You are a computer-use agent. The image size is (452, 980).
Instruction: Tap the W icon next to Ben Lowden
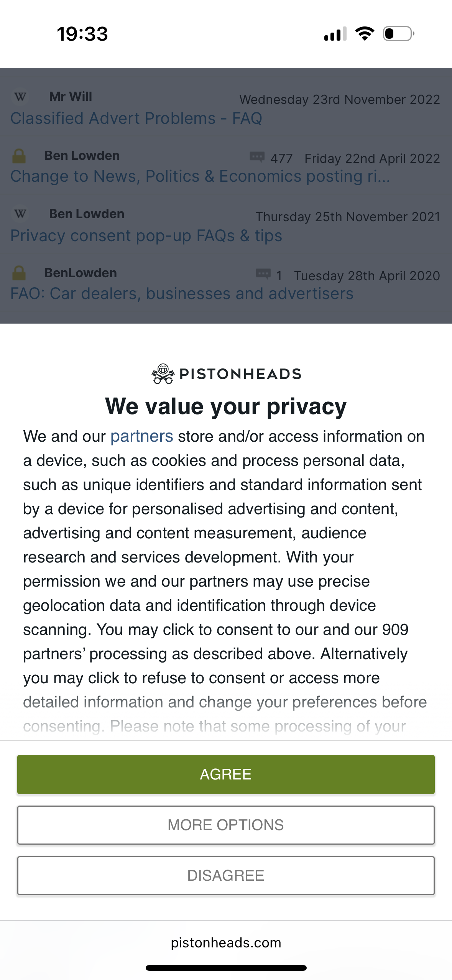pos(20,214)
